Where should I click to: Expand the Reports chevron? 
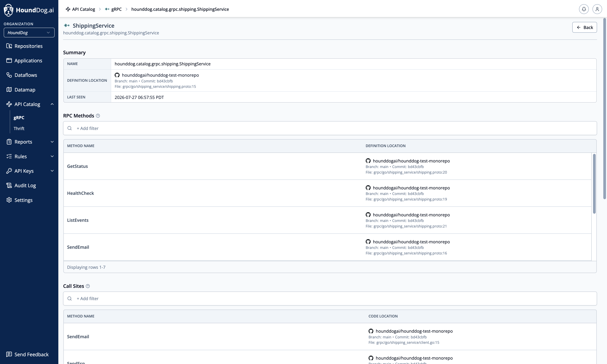(x=52, y=142)
